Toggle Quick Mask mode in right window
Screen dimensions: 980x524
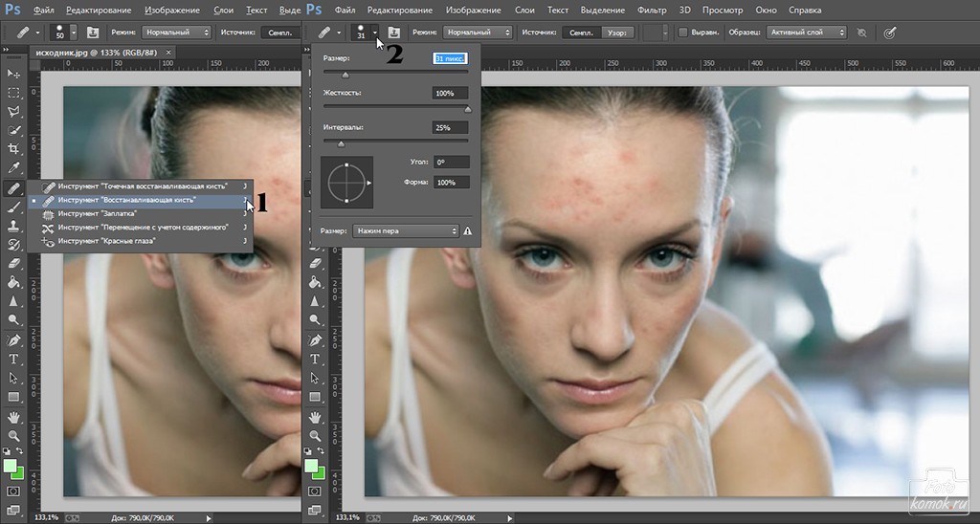(314, 491)
